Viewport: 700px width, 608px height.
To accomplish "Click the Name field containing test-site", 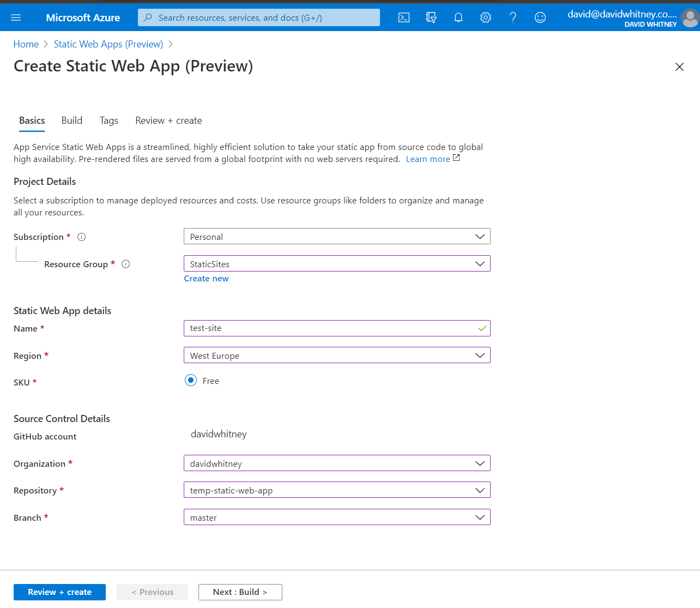I will pos(337,328).
